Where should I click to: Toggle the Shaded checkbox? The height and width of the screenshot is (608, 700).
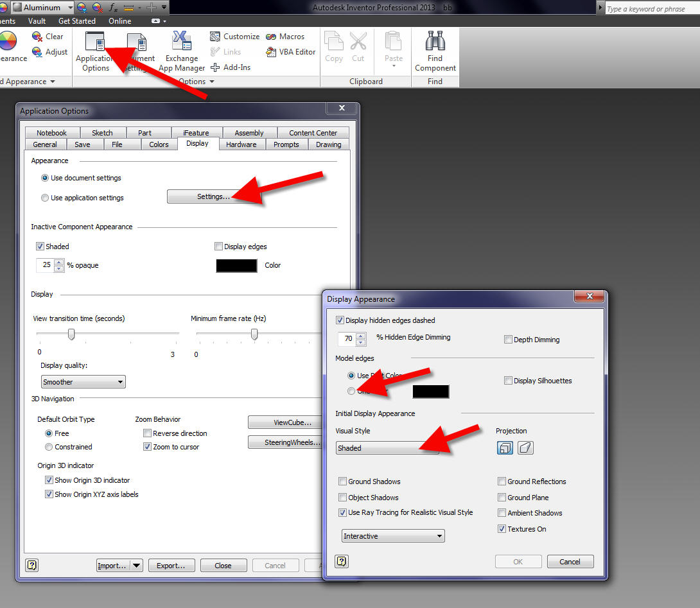pos(40,247)
